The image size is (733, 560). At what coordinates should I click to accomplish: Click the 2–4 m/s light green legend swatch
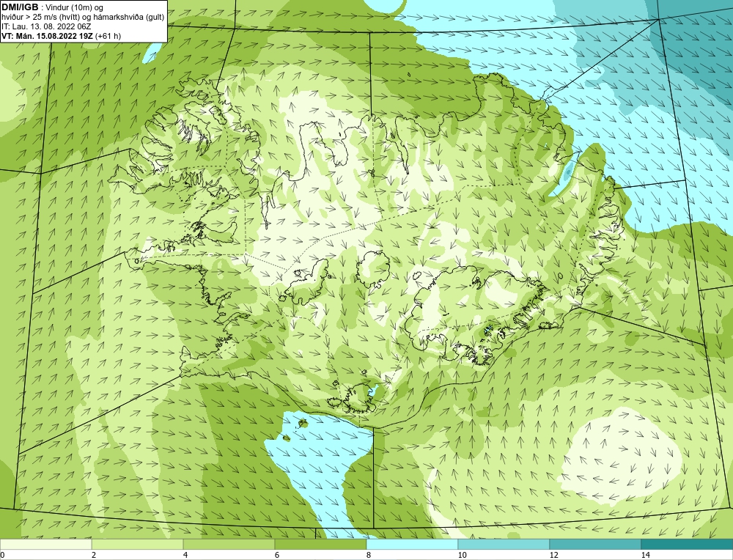coord(138,545)
